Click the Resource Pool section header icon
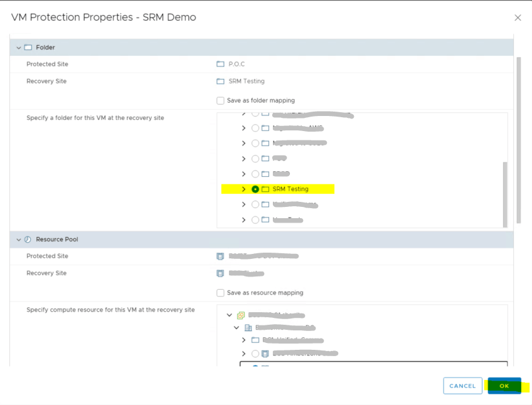This screenshot has height=405, width=532. [28, 239]
